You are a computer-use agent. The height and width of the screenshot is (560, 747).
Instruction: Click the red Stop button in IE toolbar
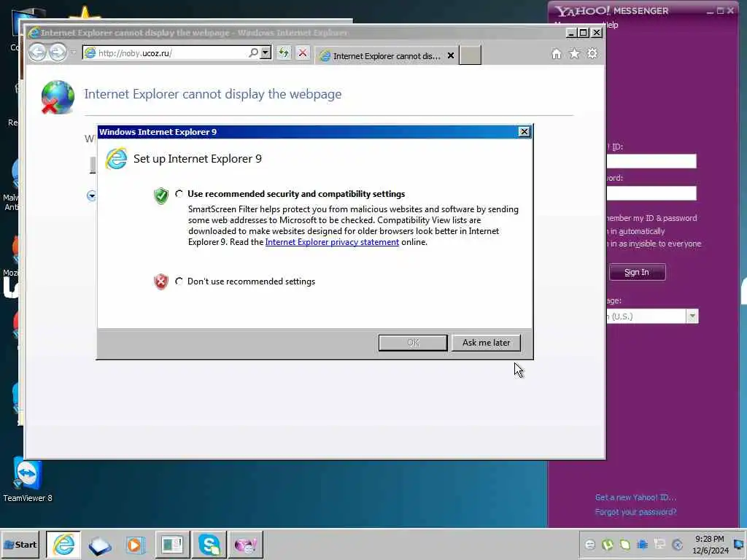tap(303, 52)
